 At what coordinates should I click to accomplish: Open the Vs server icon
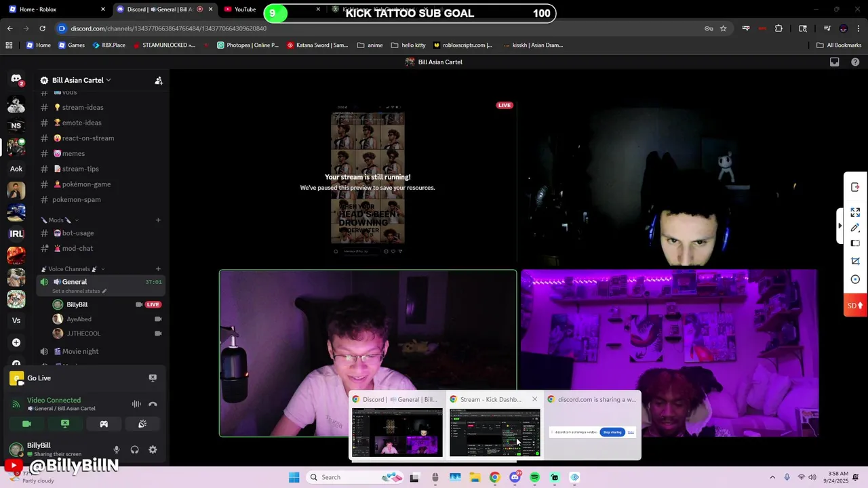pos(16,321)
